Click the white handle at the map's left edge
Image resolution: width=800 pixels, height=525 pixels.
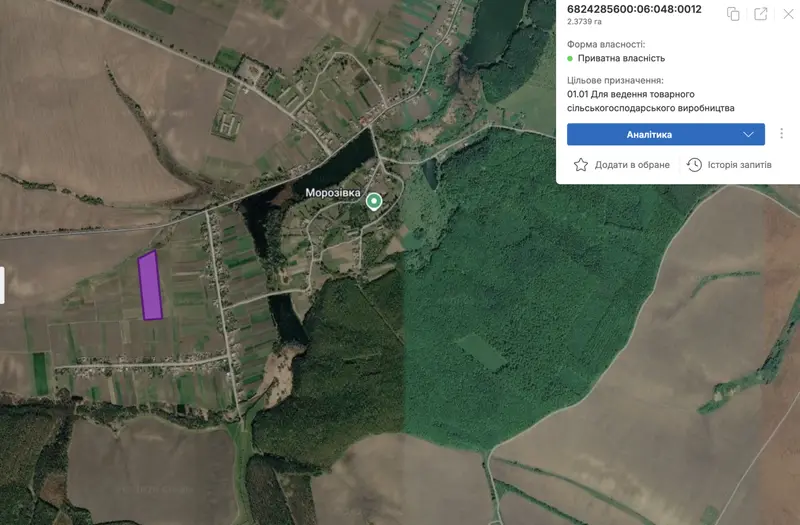(x=2, y=285)
